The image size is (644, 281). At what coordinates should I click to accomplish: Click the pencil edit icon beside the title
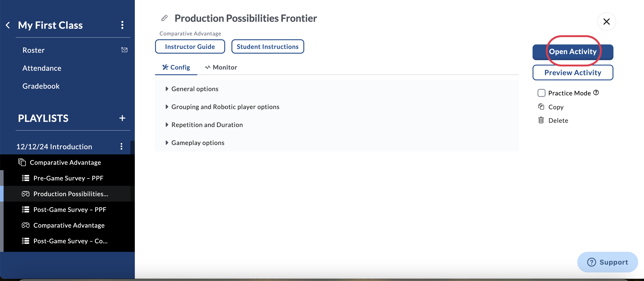[164, 18]
